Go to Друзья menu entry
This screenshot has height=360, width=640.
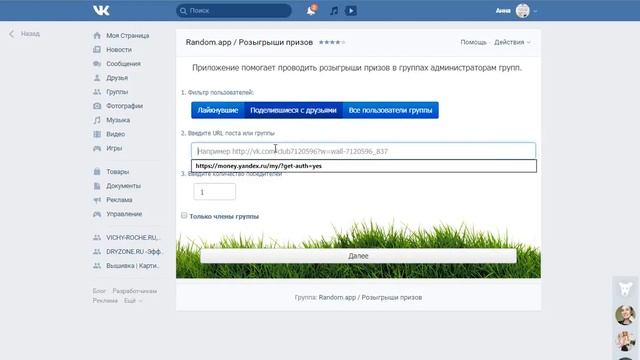pos(117,78)
